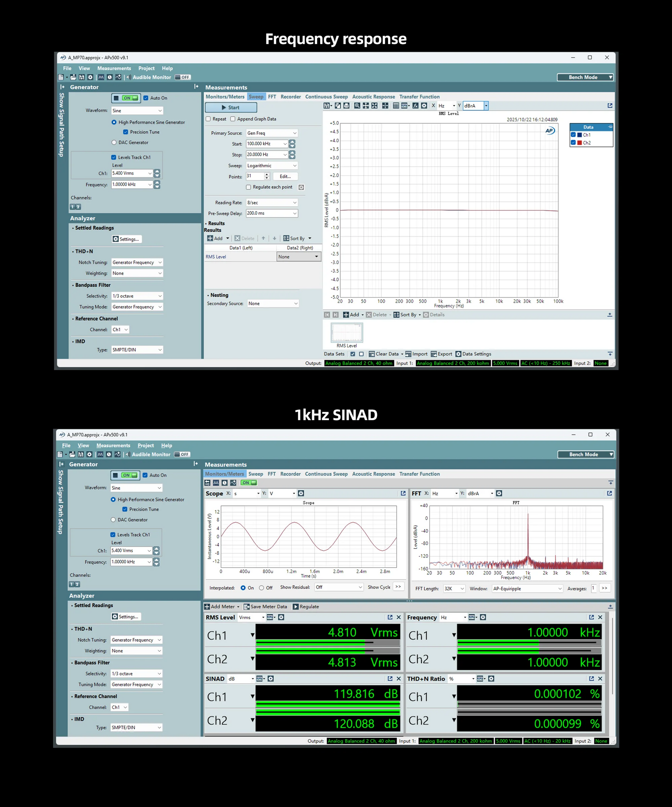Viewport: 672px width, 807px height.
Task: Click the zoom magnifier icon above sweep graph
Action: click(x=357, y=106)
